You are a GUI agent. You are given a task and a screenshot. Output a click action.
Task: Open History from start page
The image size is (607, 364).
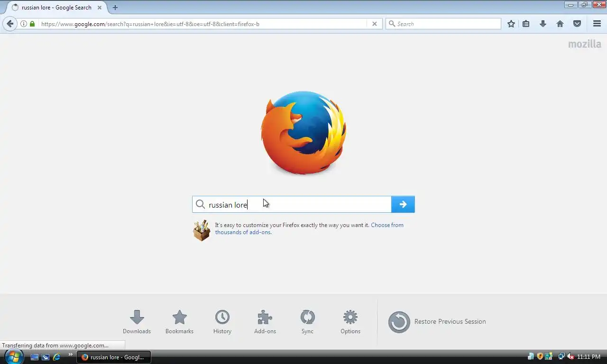[222, 322]
